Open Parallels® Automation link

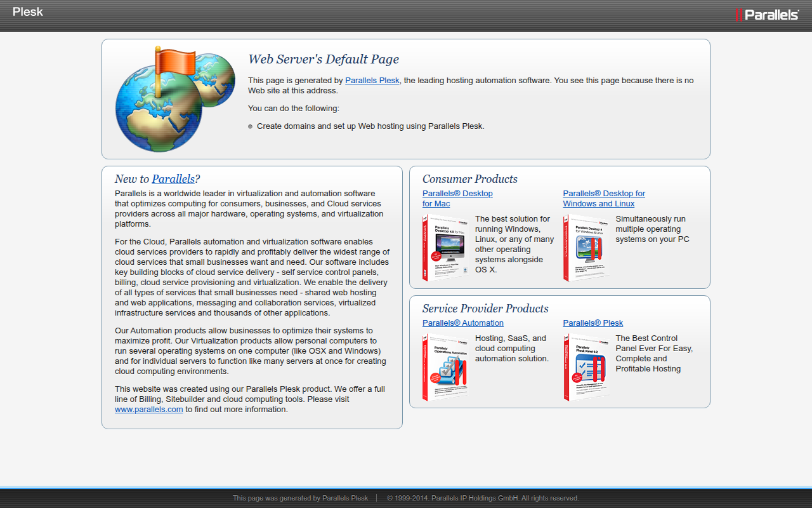(x=463, y=323)
